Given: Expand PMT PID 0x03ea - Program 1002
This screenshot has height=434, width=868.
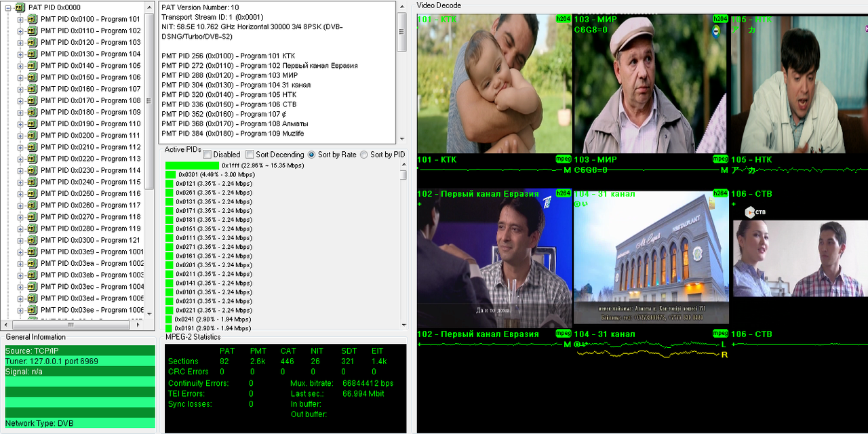Looking at the screenshot, I should pos(20,263).
